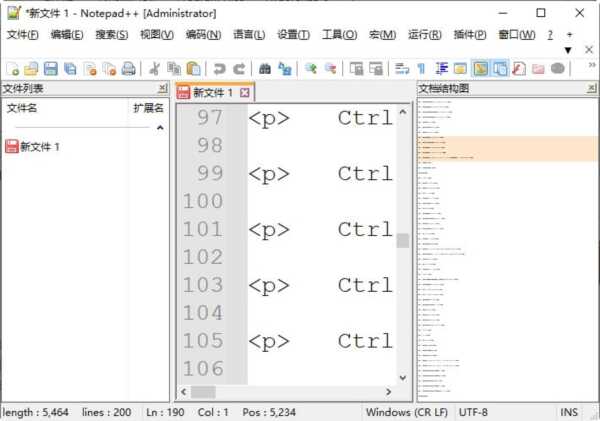Toggle the indent guide icon
This screenshot has height=421, width=600.
click(x=441, y=69)
